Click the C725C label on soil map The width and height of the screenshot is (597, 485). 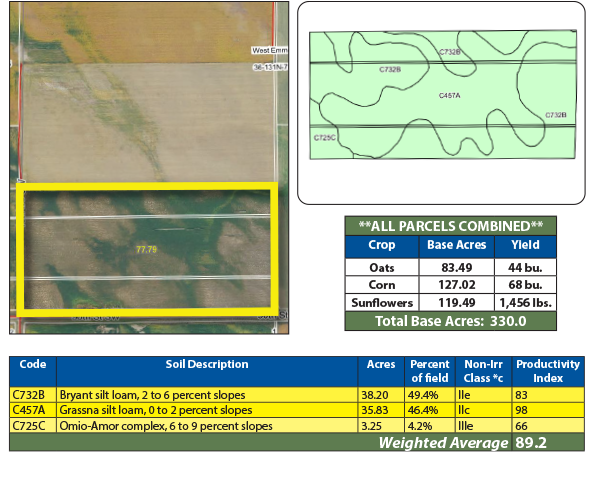tap(324, 137)
